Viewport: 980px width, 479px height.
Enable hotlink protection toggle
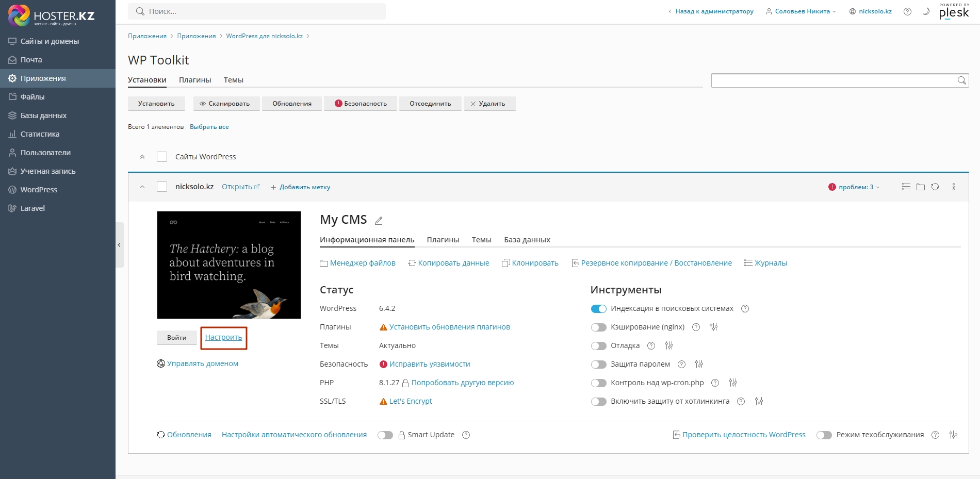pyautogui.click(x=598, y=402)
